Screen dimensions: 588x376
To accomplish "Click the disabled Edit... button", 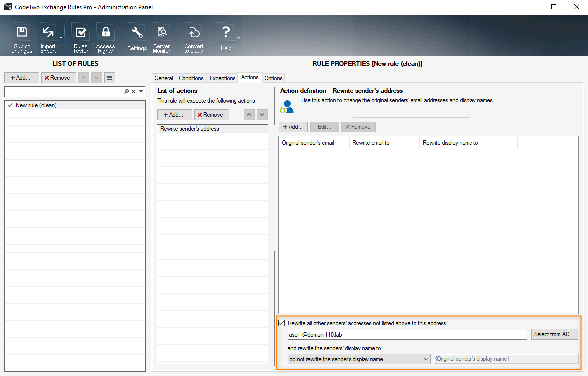I will [325, 127].
